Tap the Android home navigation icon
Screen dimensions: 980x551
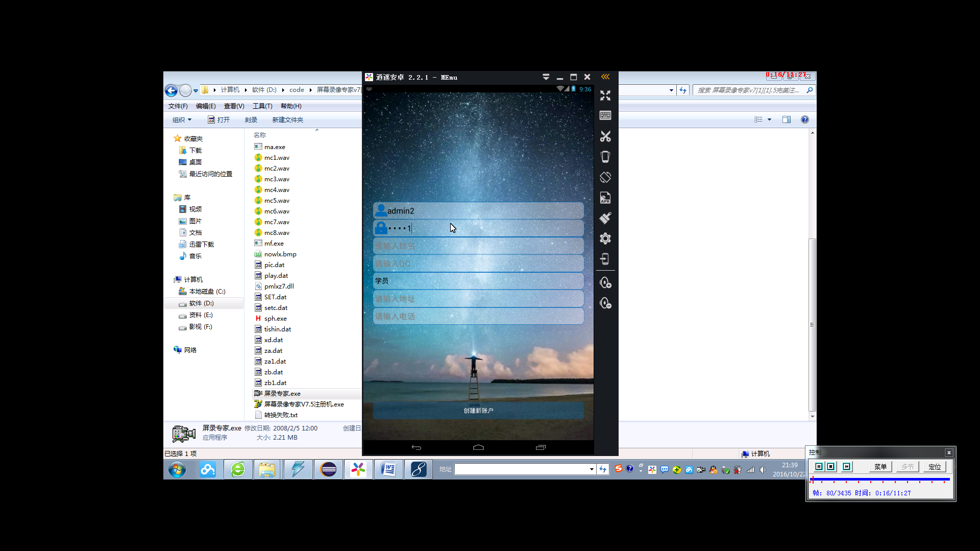pyautogui.click(x=478, y=447)
